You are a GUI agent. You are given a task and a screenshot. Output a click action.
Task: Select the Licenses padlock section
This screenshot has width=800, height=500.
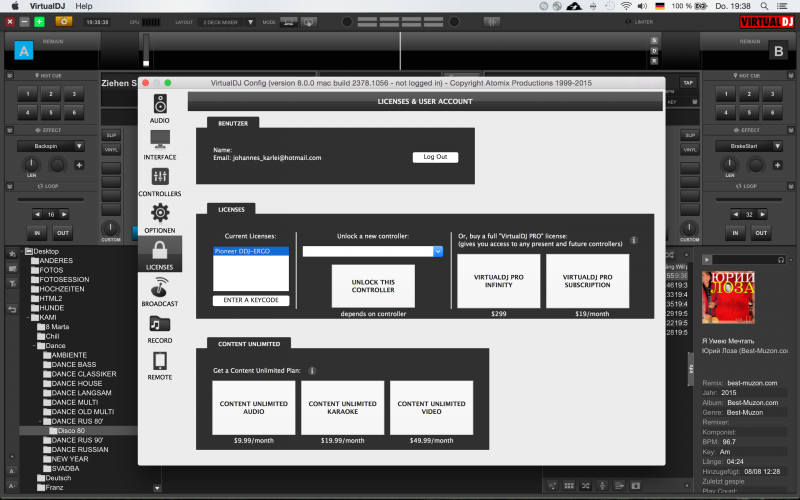pyautogui.click(x=160, y=254)
